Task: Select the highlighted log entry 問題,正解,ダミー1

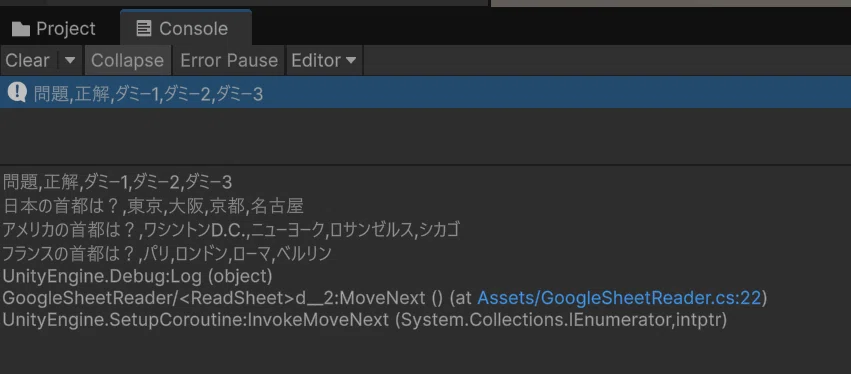Action: pos(426,93)
